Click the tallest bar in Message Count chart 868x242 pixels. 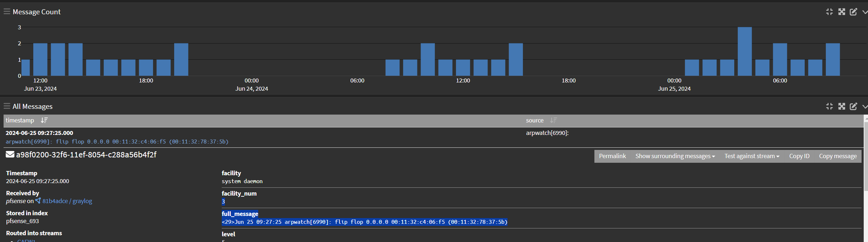pos(745,51)
